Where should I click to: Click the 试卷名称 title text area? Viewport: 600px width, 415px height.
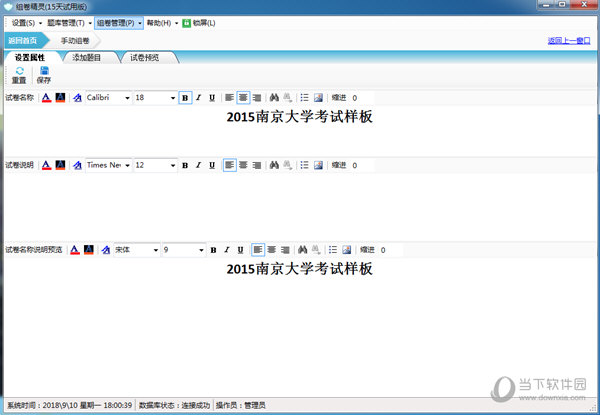click(300, 130)
